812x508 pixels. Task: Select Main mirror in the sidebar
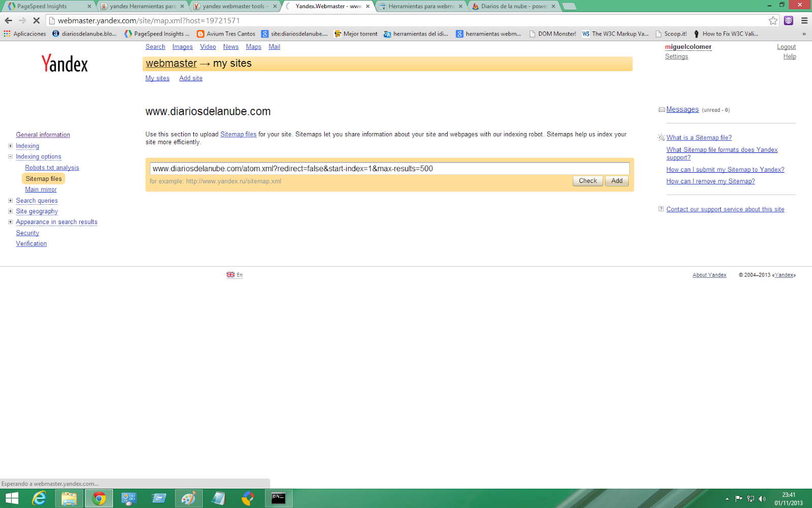coord(41,189)
